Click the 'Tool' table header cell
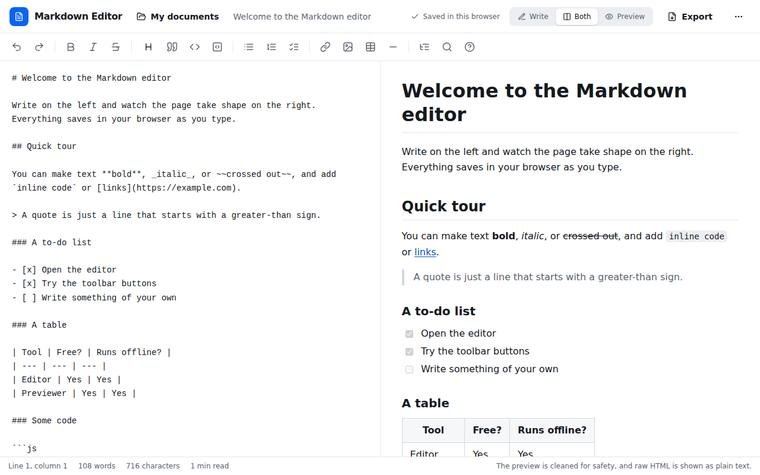This screenshot has width=760, height=475. click(x=433, y=430)
